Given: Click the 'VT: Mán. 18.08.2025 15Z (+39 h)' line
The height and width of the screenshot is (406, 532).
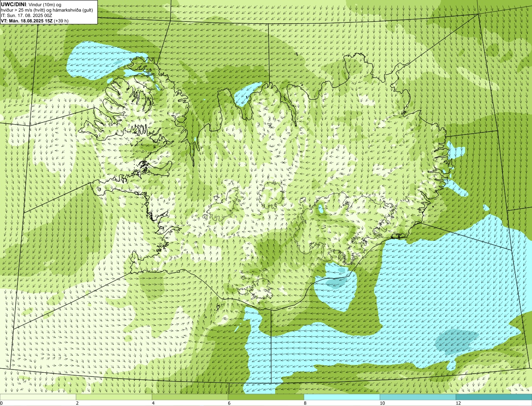Looking at the screenshot, I should point(35,20).
